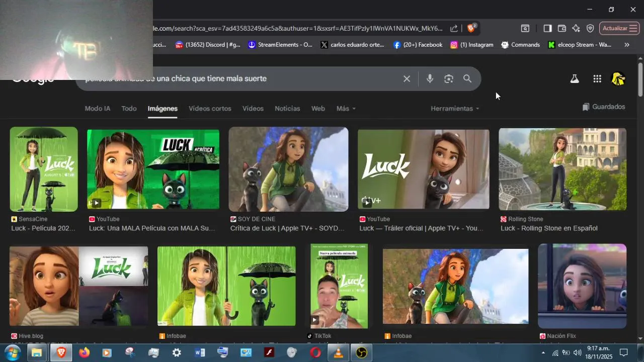Open Opera from the taskbar
644x362 pixels.
(315, 352)
